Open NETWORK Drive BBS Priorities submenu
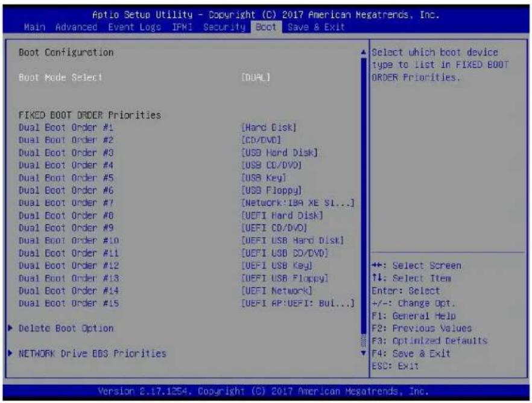Screen dimensions: 532x403 pyautogui.click(x=92, y=354)
